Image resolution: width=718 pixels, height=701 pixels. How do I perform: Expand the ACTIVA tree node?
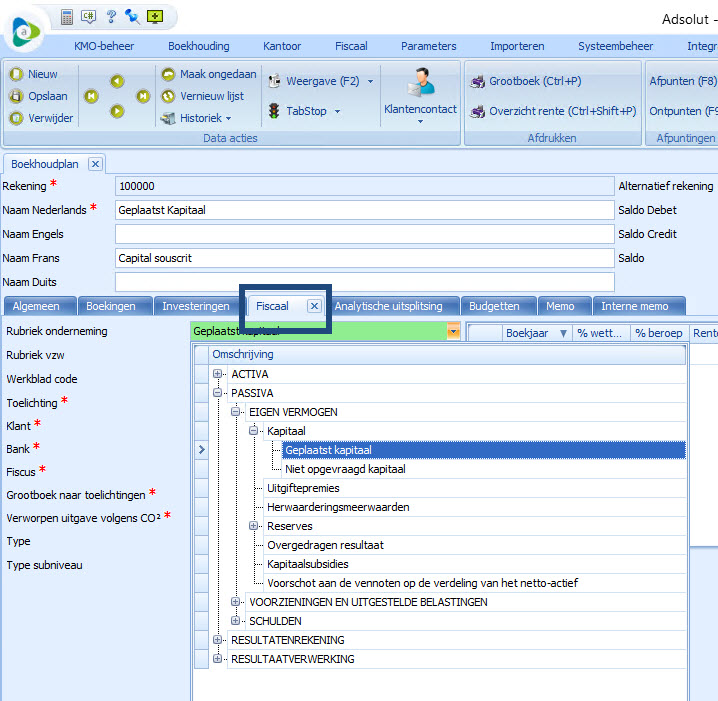(218, 374)
